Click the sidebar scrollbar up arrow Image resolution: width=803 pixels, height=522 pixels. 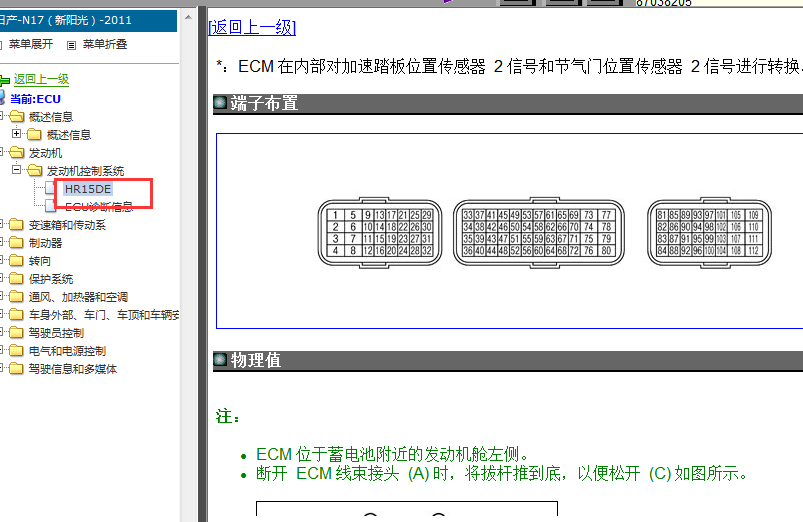[188, 17]
